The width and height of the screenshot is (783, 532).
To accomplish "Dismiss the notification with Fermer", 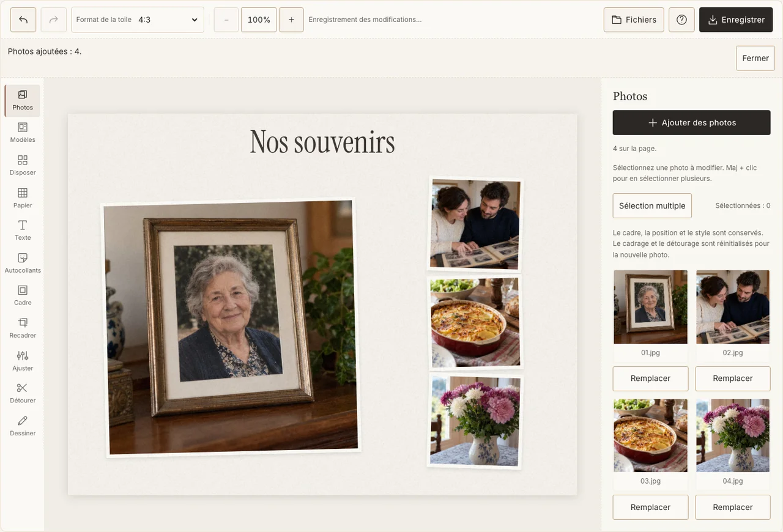I will point(755,58).
